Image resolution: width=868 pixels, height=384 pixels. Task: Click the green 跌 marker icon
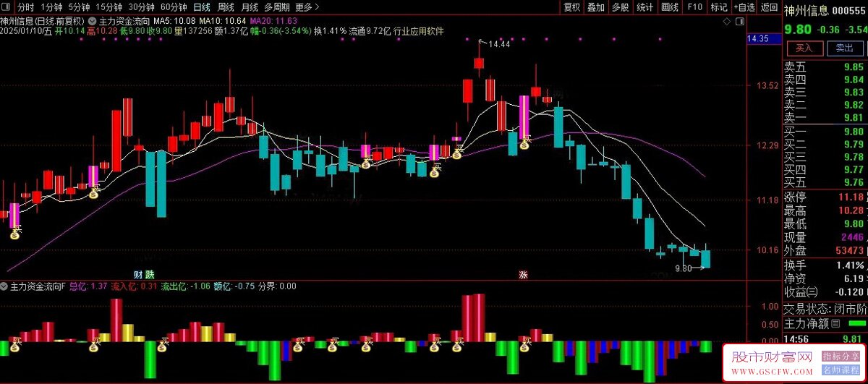coord(149,274)
